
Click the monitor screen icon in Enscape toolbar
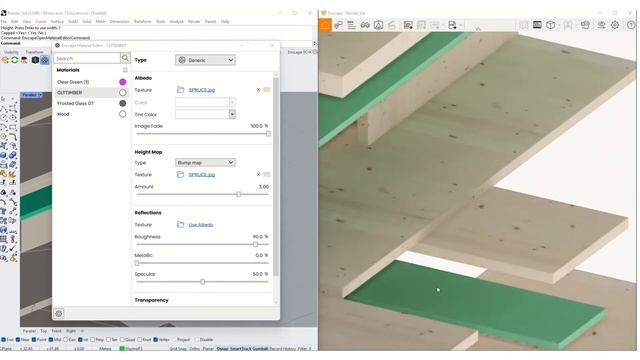point(537,25)
